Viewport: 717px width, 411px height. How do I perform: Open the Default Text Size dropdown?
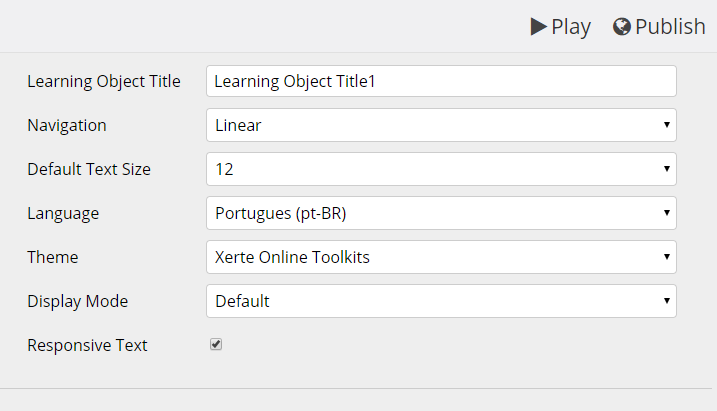(x=441, y=169)
